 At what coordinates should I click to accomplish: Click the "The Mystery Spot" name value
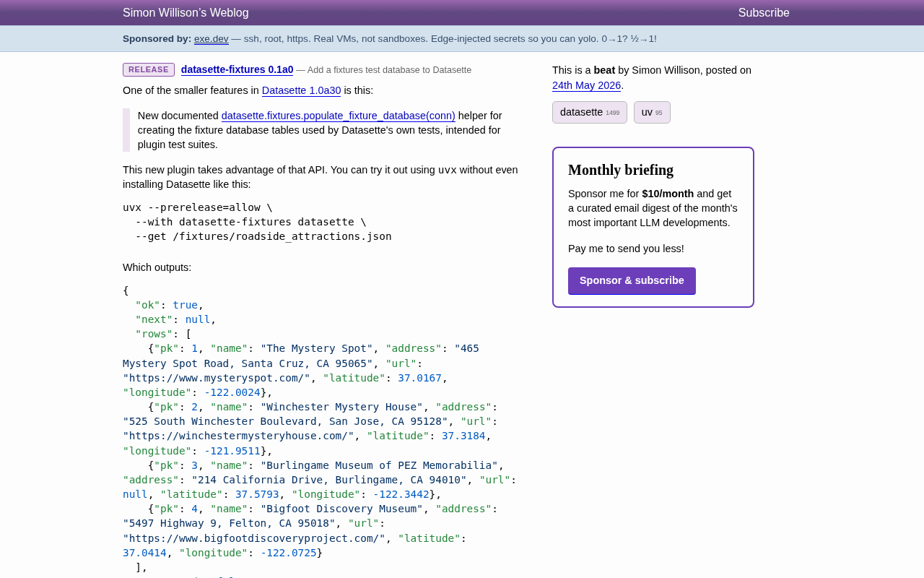[316, 348]
